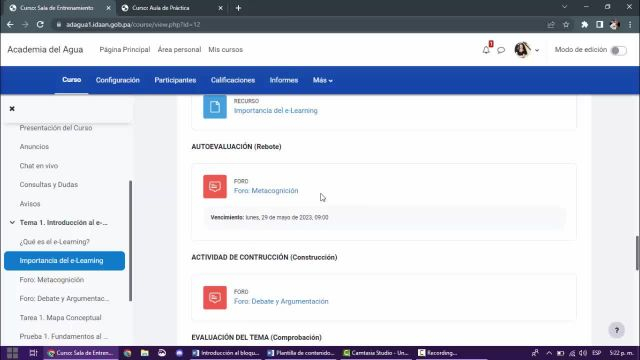Open the Participantes tab
This screenshot has width=640, height=360.
click(x=175, y=80)
